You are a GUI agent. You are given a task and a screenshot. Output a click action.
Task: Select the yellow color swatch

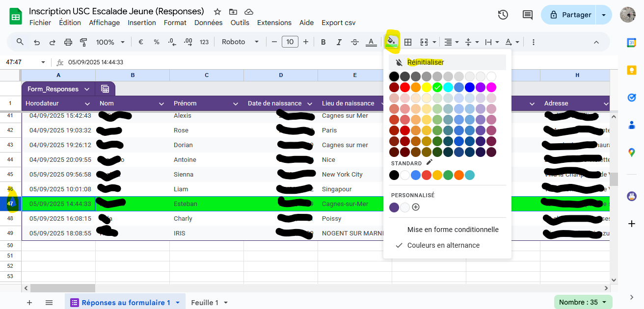point(426,87)
